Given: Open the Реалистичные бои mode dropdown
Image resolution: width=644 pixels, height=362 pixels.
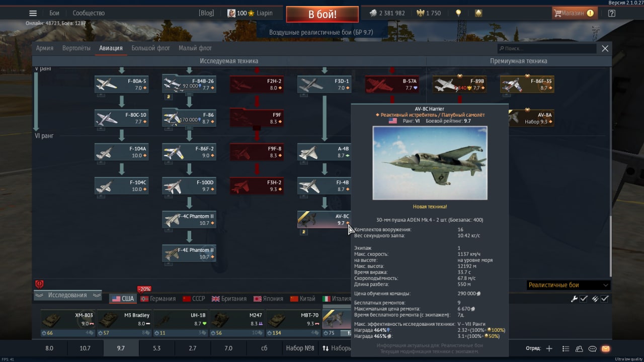Looking at the screenshot, I should (x=569, y=285).
